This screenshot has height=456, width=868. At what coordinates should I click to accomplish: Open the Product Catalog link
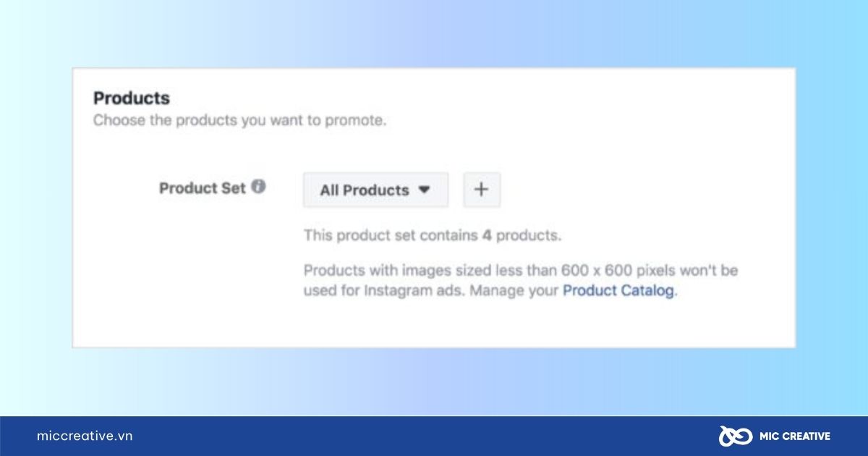[x=618, y=291]
